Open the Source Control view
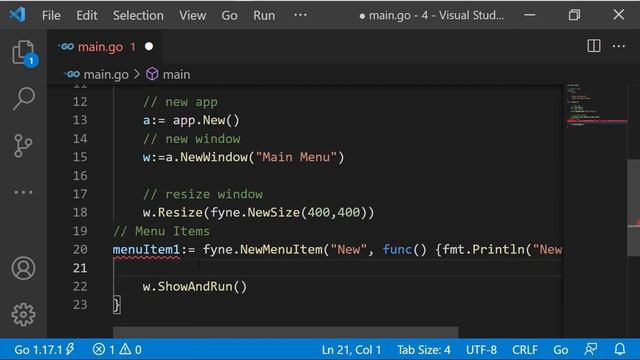 coord(23,145)
